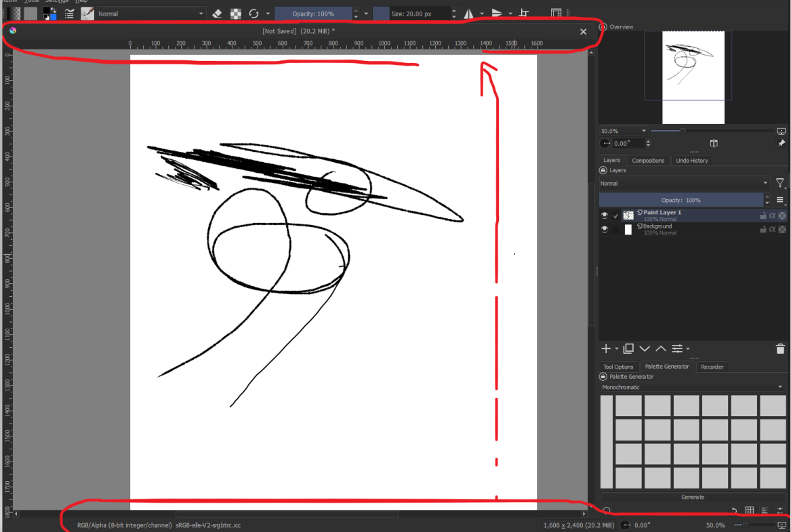This screenshot has width=791, height=532.
Task: Close the [Not Saved] document tab
Action: coord(584,31)
